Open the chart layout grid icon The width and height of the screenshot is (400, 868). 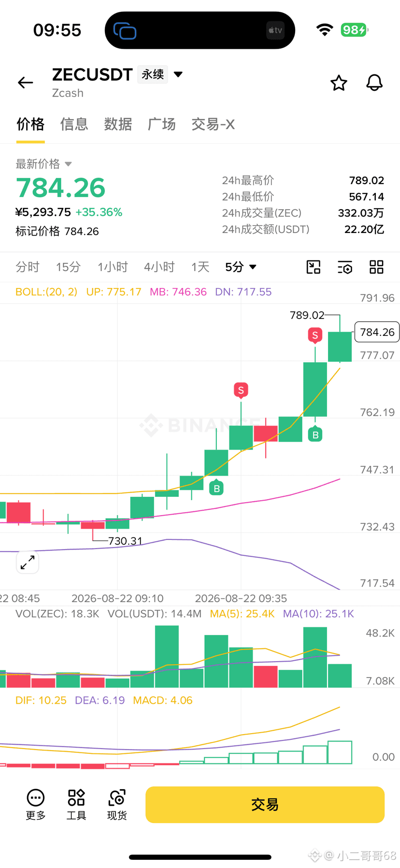tap(376, 267)
